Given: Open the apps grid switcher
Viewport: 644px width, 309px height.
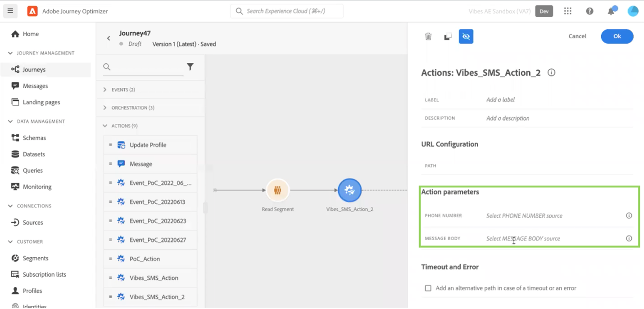Looking at the screenshot, I should (x=568, y=11).
